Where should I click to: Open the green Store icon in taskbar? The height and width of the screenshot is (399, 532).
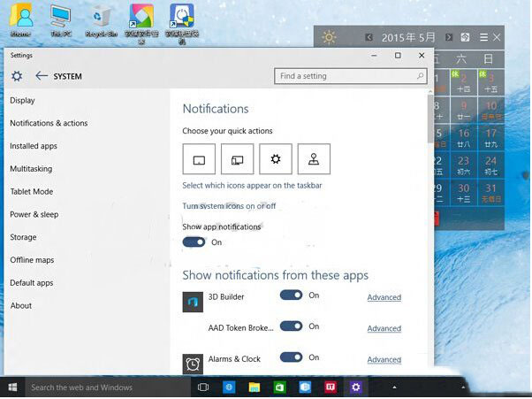pyautogui.click(x=279, y=387)
